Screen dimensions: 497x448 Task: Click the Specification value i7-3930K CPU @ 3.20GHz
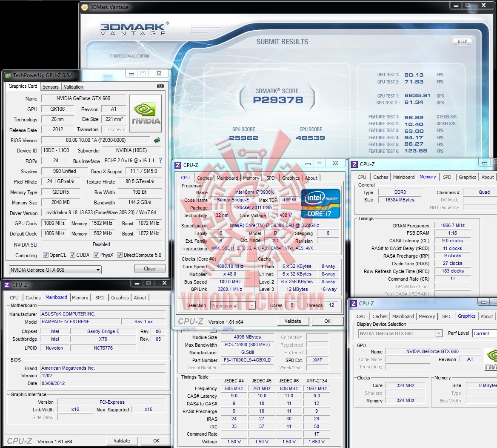[274, 225]
